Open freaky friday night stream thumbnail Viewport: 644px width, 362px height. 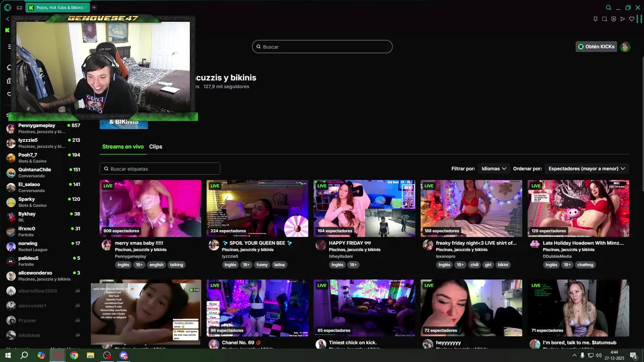pyautogui.click(x=471, y=209)
